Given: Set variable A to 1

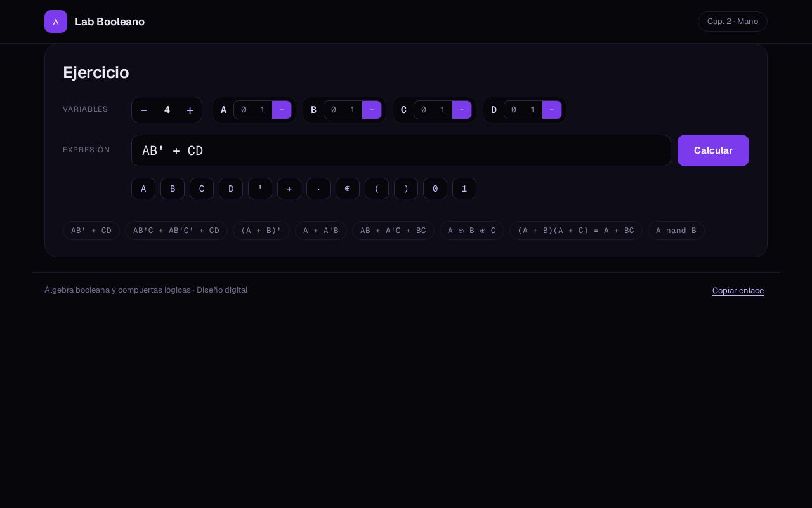Looking at the screenshot, I should [x=263, y=110].
